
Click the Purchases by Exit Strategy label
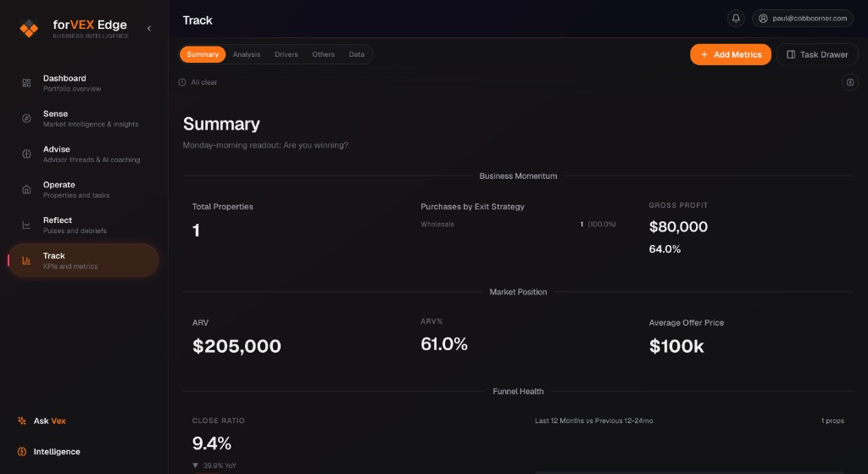[472, 207]
